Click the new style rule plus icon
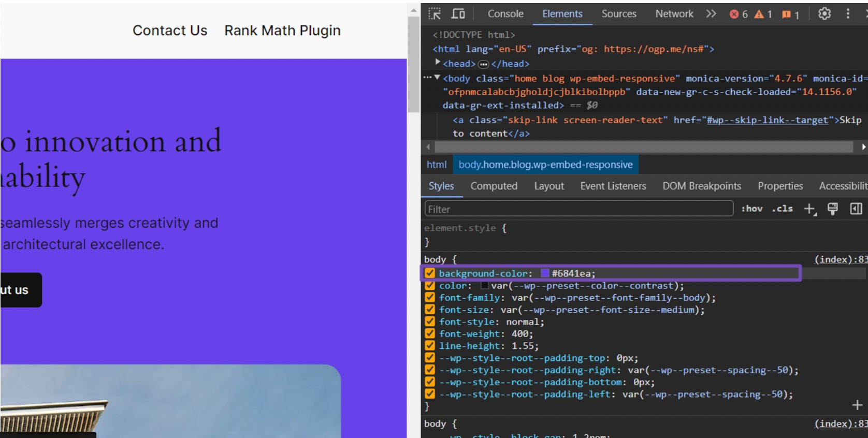The width and height of the screenshot is (868, 438). [809, 209]
